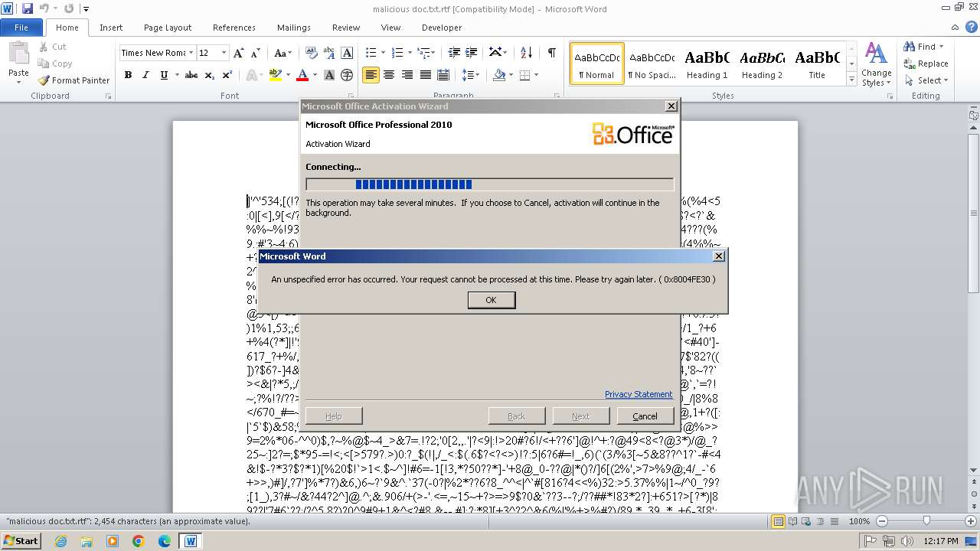Click the 100% zoom level
The image size is (980, 551).
859,521
